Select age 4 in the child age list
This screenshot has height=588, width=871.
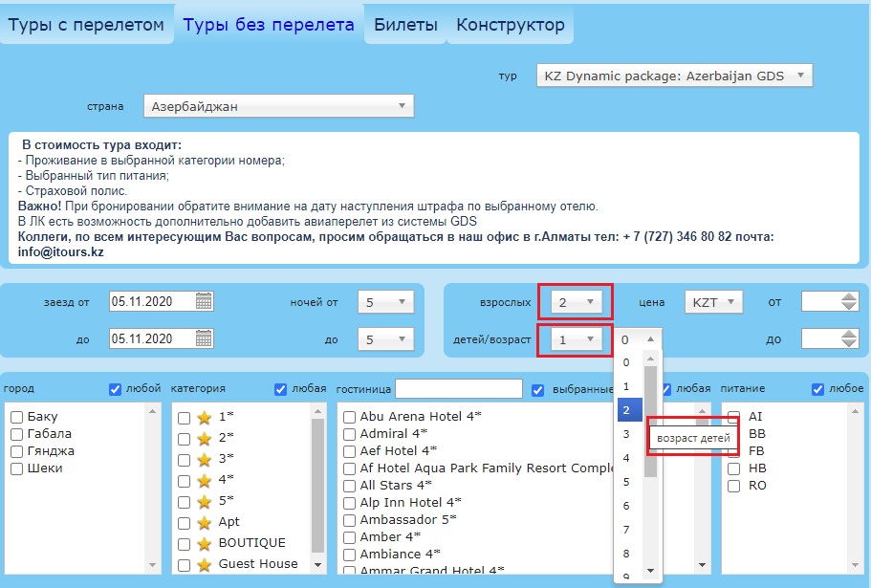(626, 458)
